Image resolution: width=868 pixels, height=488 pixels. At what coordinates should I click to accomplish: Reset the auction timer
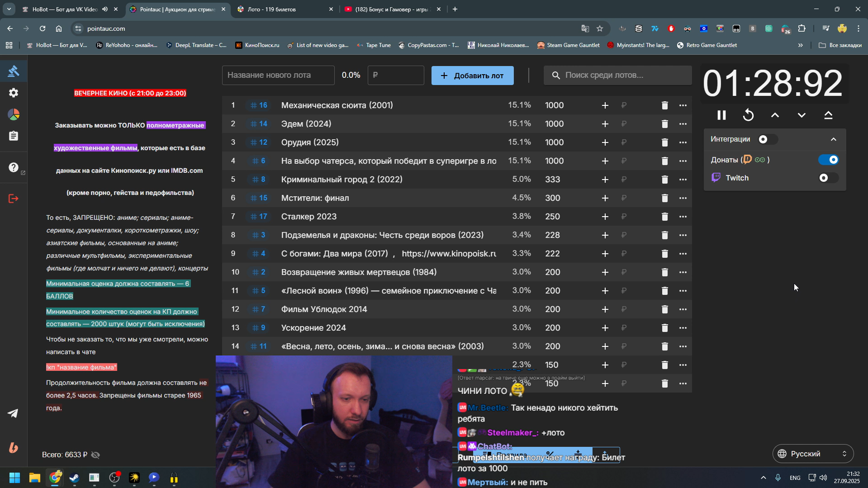tap(749, 115)
